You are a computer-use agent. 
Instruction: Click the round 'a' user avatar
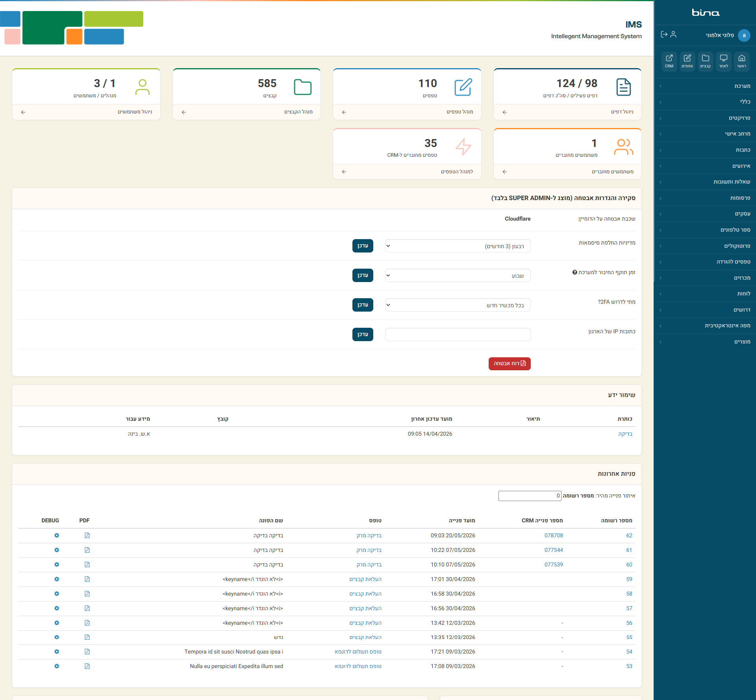(x=744, y=35)
